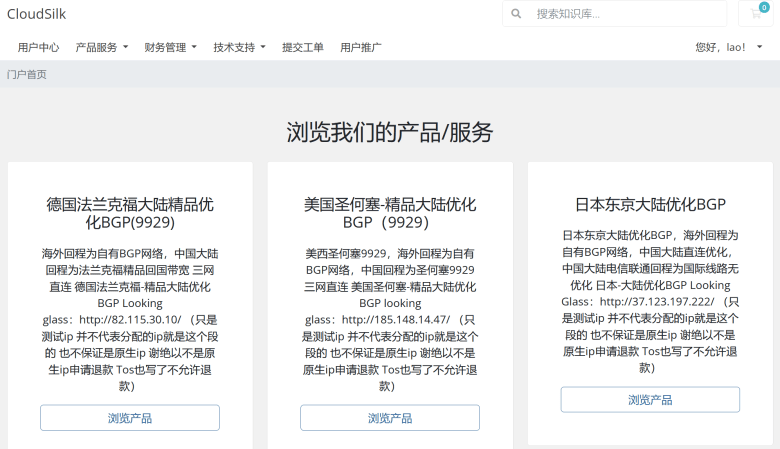Select the 美国圣何塞-精品大陆优化 BGP title
The width and height of the screenshot is (780, 449).
pos(390,213)
